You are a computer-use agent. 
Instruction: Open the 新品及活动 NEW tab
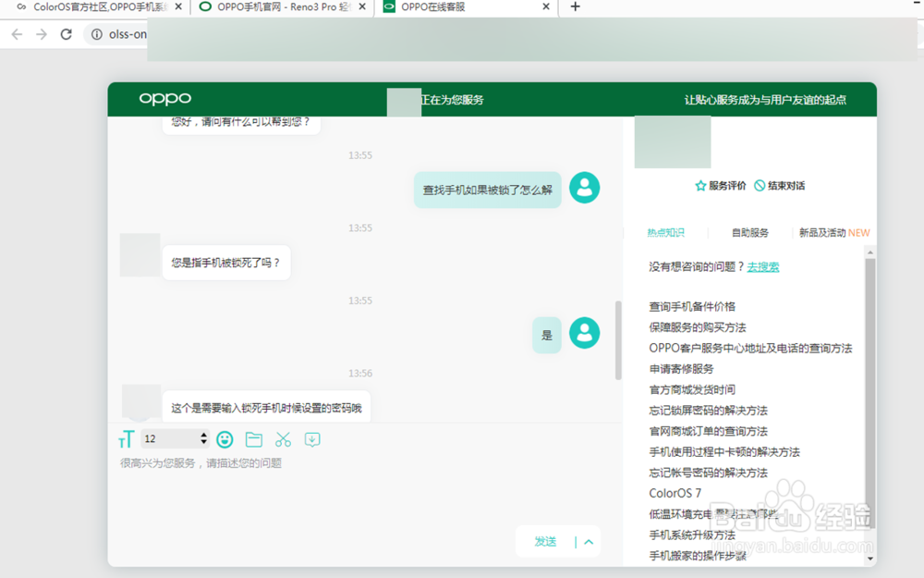pyautogui.click(x=834, y=232)
